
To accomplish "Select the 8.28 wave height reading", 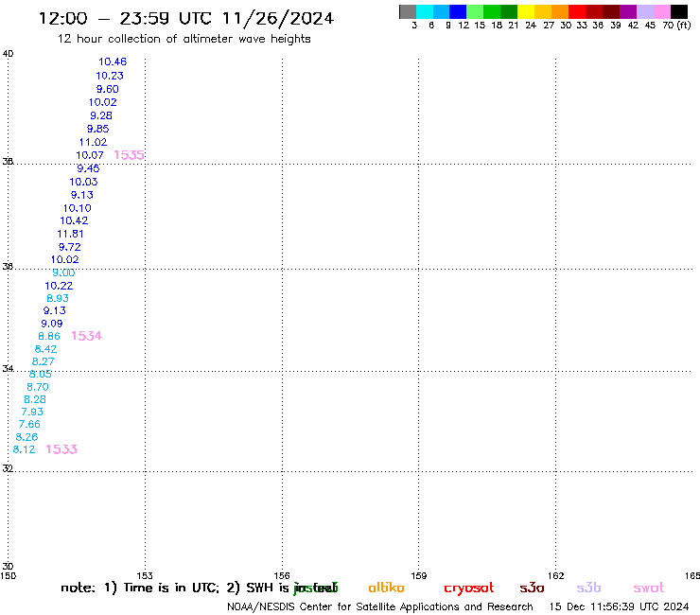I will [x=35, y=399].
